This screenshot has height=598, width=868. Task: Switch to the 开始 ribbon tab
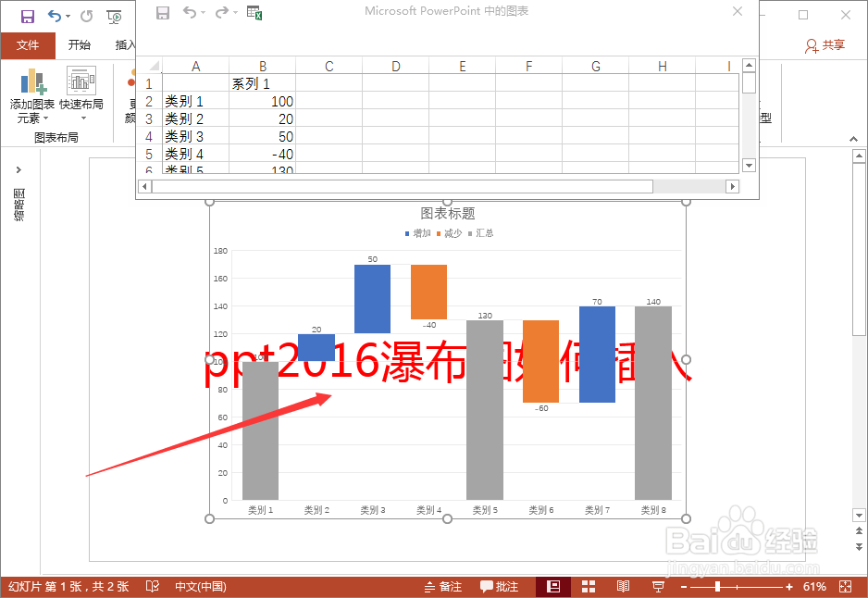(x=80, y=44)
